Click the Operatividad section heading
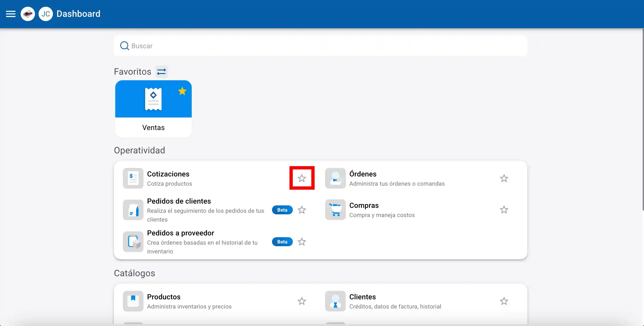 click(139, 150)
